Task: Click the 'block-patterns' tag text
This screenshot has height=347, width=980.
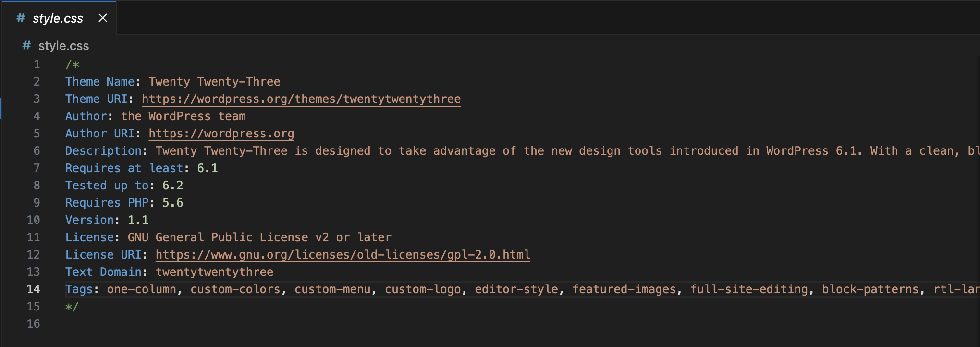Action: (870, 289)
